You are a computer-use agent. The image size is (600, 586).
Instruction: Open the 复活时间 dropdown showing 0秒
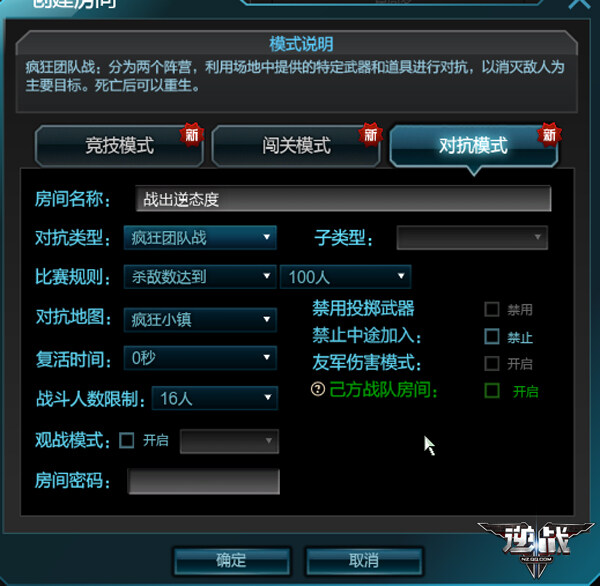click(x=200, y=358)
